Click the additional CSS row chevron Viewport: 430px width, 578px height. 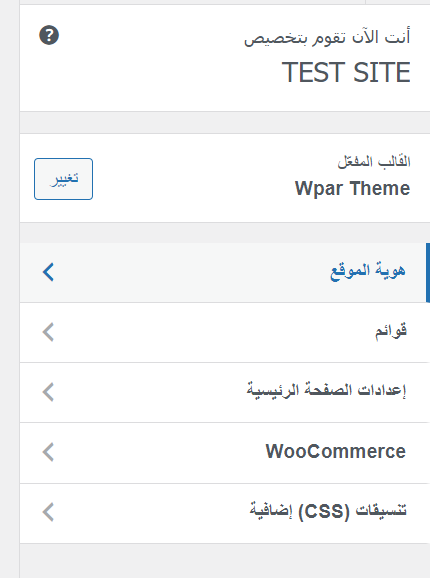(48, 512)
